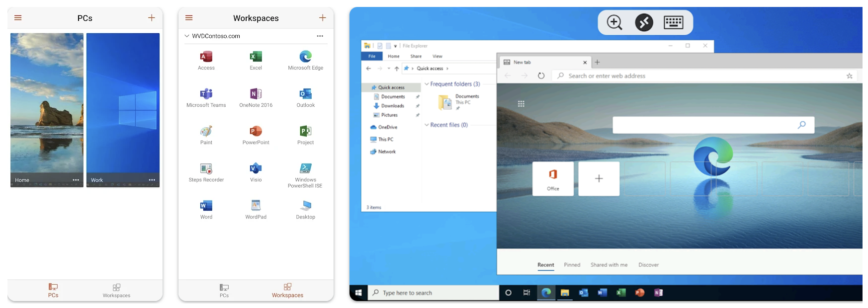Launch Project remote app
868x308 pixels.
coord(306,135)
